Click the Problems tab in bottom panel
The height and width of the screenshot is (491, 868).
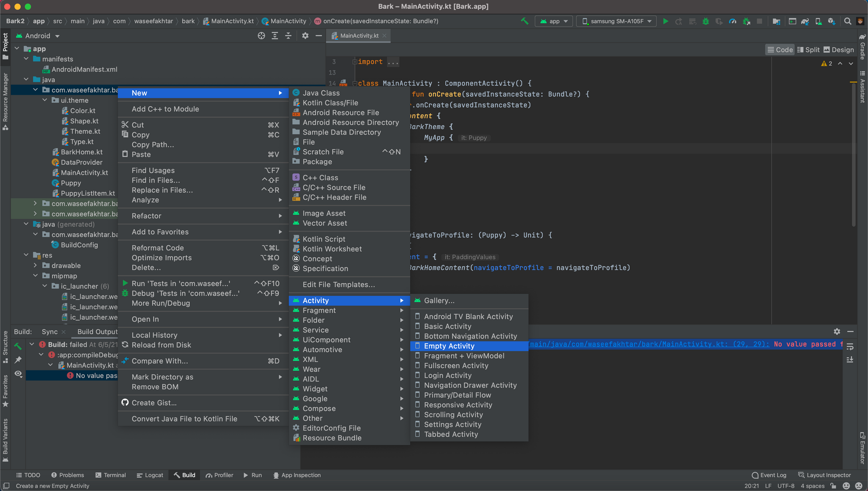click(x=67, y=475)
